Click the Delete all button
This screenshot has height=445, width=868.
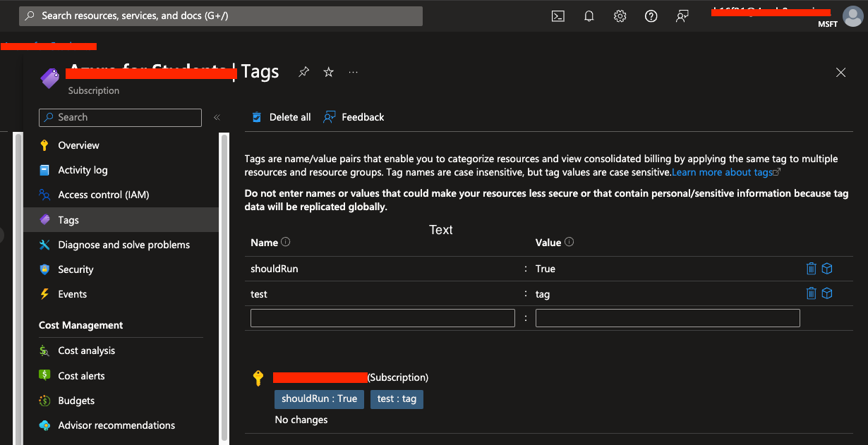pos(281,117)
